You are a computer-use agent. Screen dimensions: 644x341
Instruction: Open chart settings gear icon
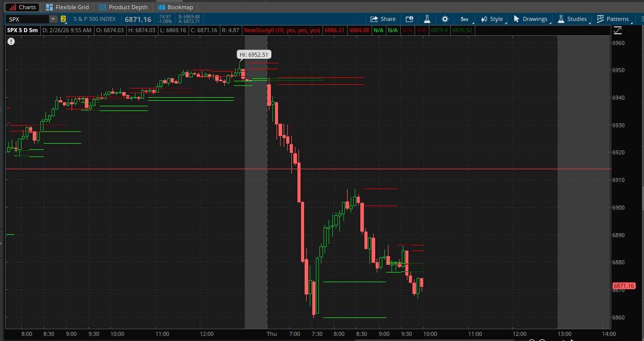click(445, 19)
